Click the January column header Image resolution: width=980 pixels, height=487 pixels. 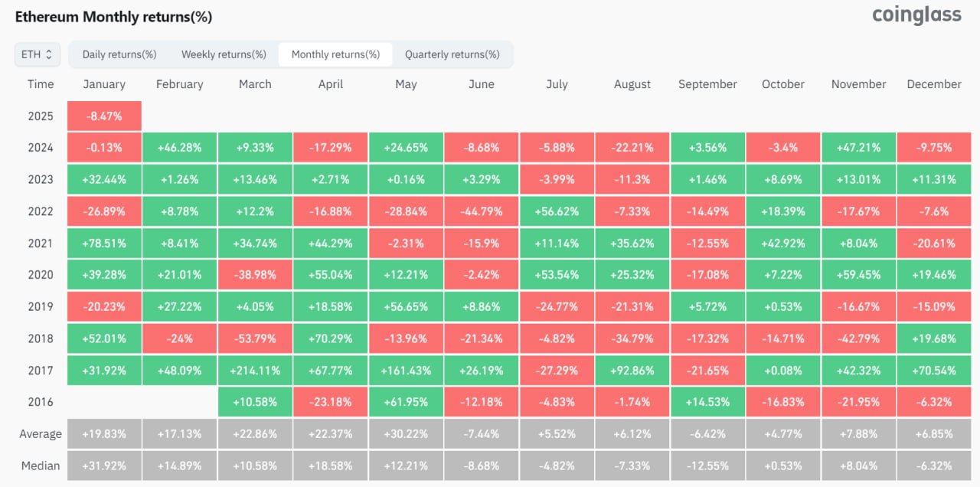click(104, 84)
